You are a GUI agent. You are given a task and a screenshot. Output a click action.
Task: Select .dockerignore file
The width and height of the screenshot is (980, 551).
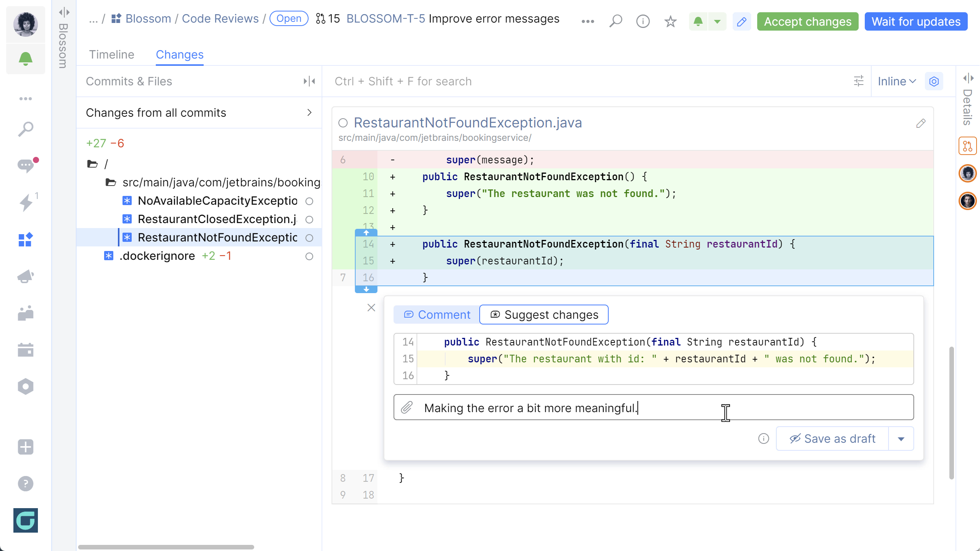tap(157, 256)
